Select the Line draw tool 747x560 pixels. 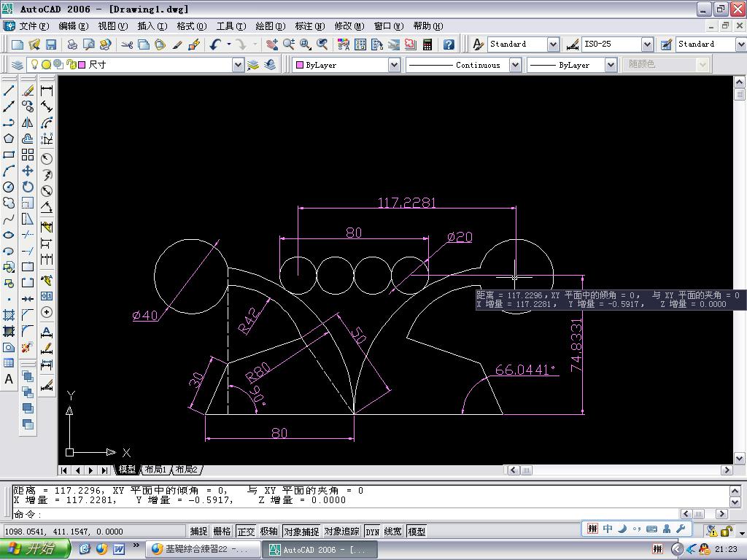(9, 90)
